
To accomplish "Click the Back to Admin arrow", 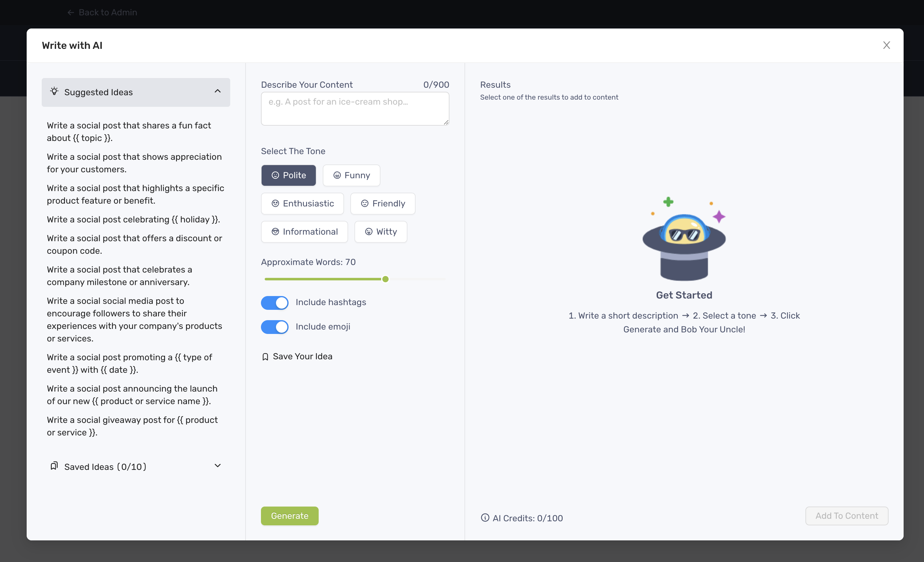I will [71, 12].
